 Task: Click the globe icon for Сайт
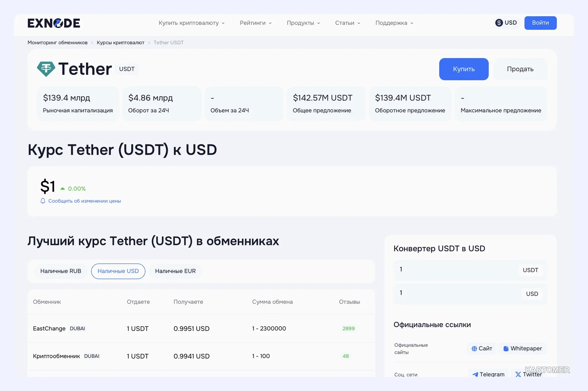click(474, 349)
